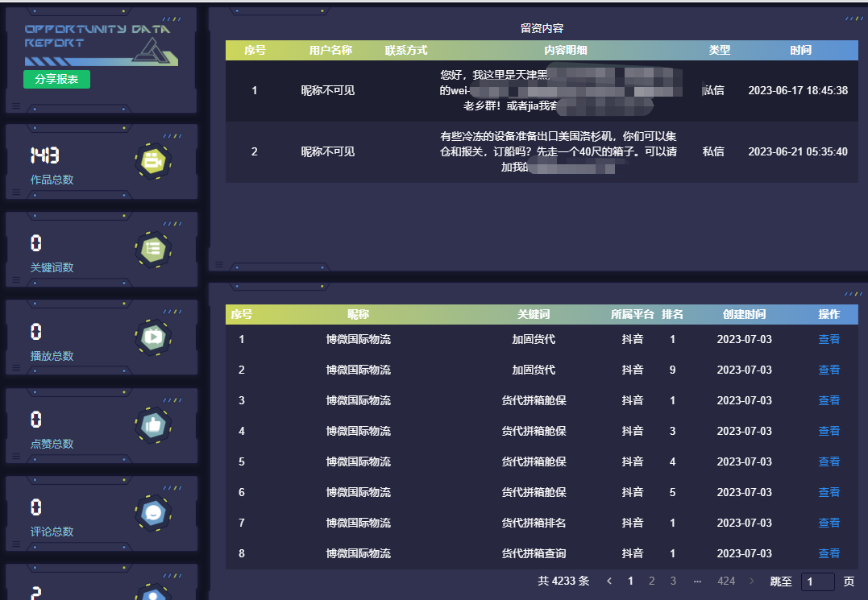Image resolution: width=868 pixels, height=600 pixels.
Task: Click the message about 美国洛杉矶 export
Action: (558, 151)
